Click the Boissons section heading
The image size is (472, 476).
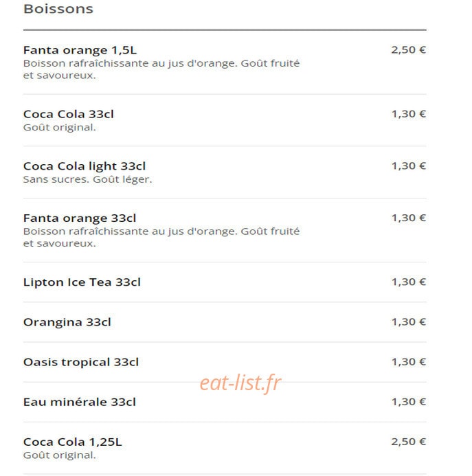(x=58, y=9)
